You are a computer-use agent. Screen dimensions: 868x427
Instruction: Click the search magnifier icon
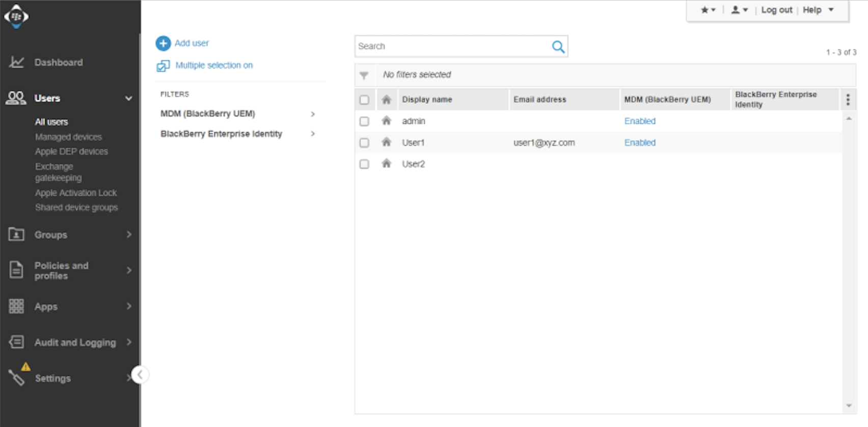(x=558, y=47)
